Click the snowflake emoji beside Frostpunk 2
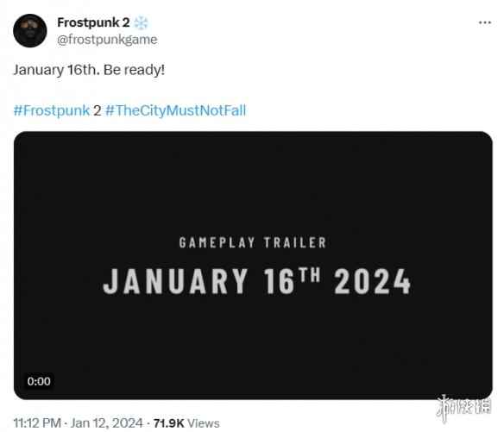The height and width of the screenshot is (432, 504). (x=141, y=22)
